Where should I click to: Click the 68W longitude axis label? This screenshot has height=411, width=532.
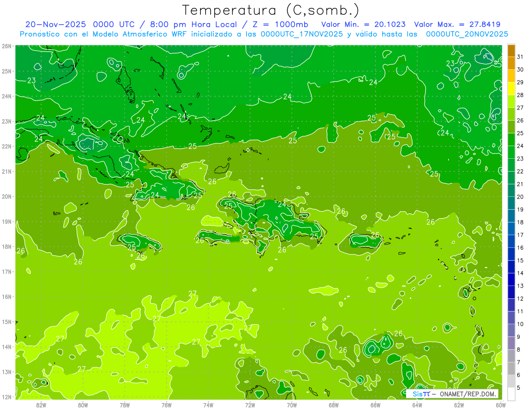(334, 405)
